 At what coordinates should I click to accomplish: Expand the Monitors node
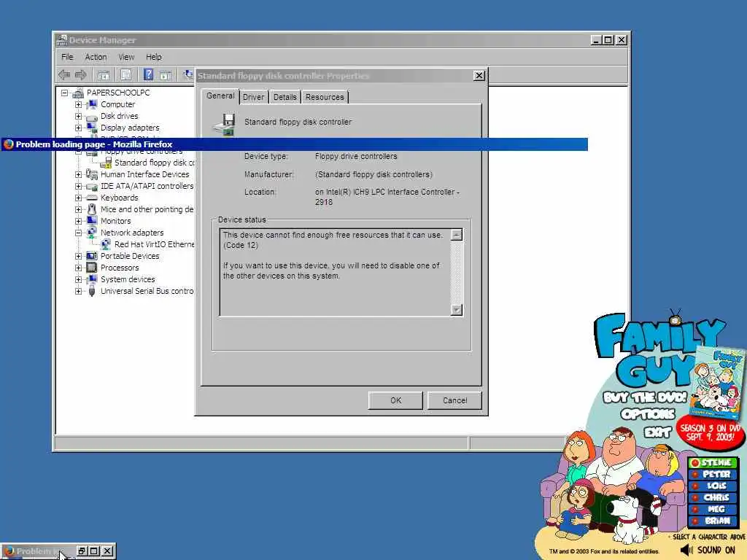tap(78, 222)
